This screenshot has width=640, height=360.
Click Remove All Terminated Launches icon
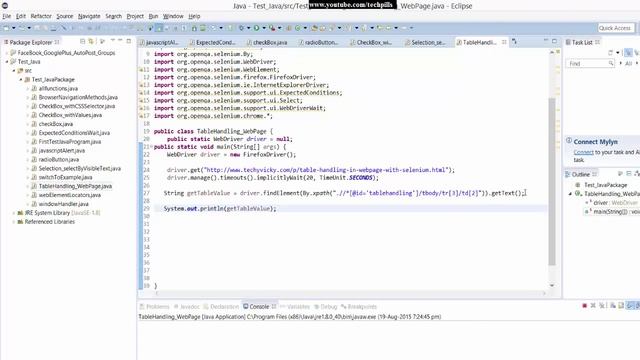pyautogui.click(x=602, y=306)
